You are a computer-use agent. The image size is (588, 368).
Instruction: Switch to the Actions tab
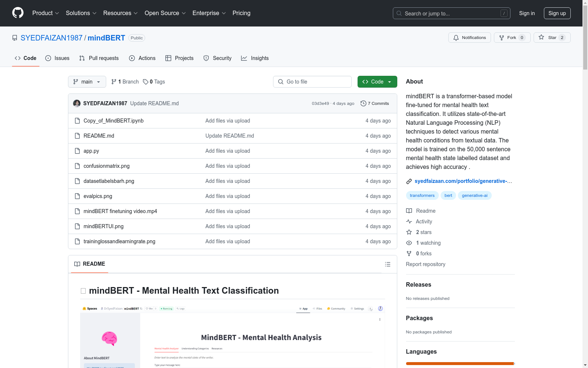click(142, 58)
